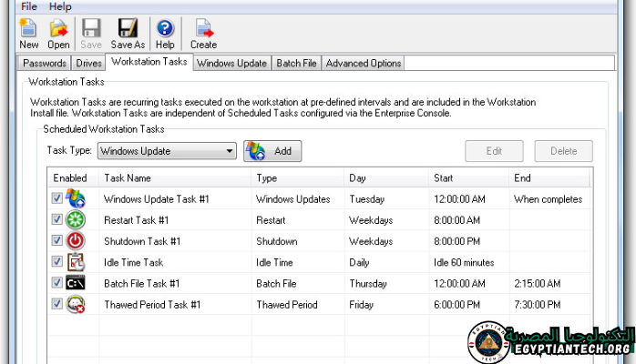Select the Batch File tab
636x364 pixels.
[x=296, y=63]
